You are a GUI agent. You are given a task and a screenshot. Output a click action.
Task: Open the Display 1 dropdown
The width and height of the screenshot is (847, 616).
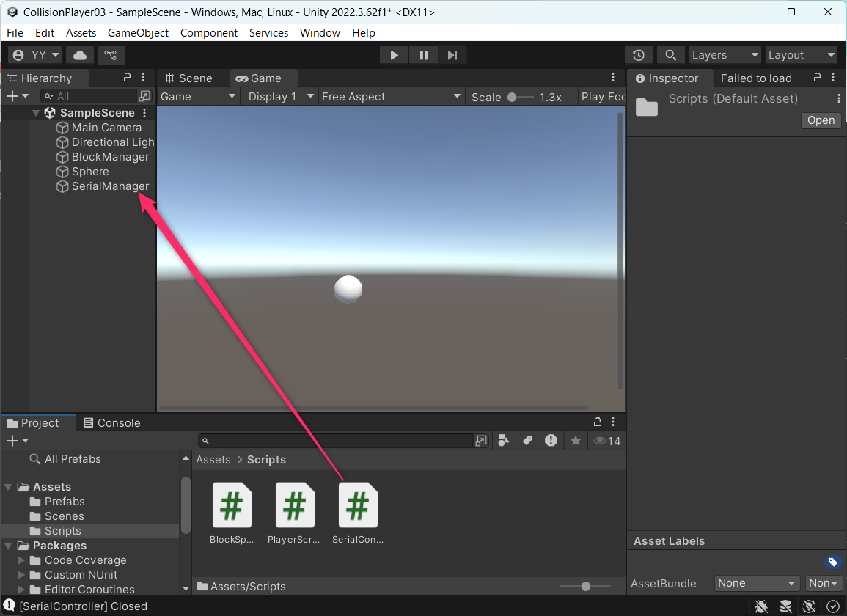(x=280, y=97)
